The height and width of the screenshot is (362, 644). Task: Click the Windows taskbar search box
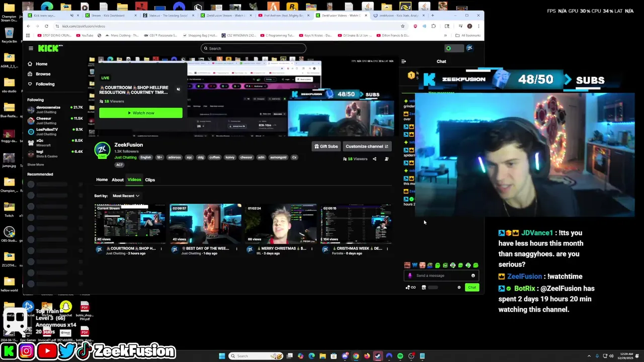[256, 356]
